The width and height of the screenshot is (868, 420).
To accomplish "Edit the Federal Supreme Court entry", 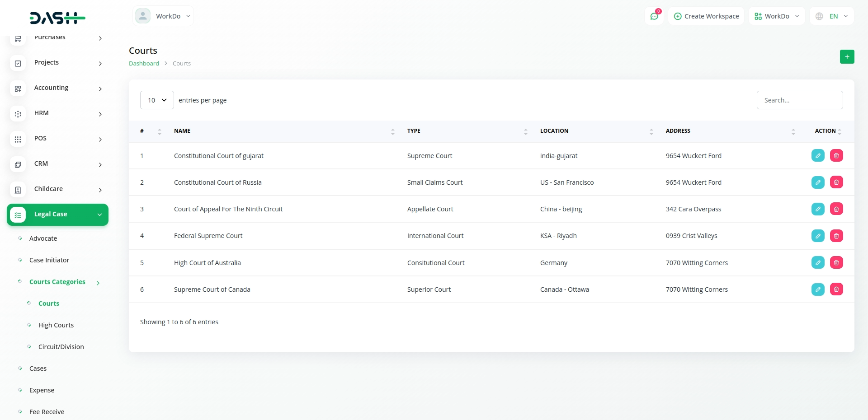I will click(x=817, y=236).
